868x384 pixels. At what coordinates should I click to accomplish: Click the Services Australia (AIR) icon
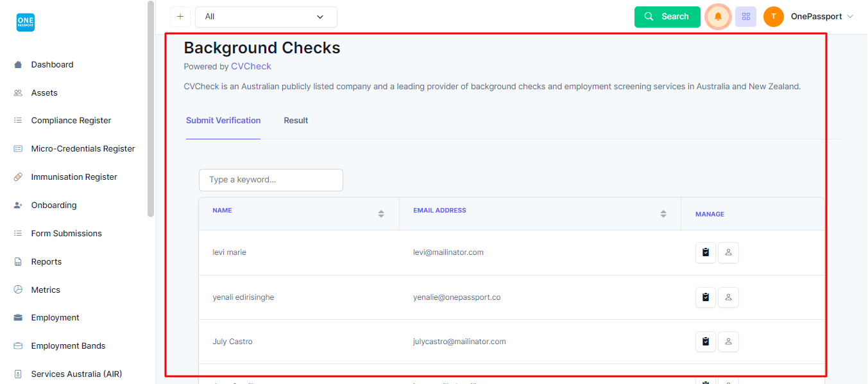18,374
